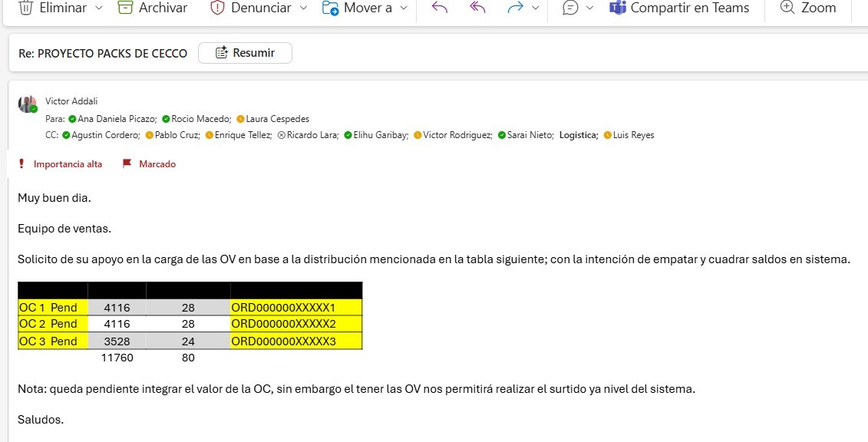868x442 pixels.
Task: Click the Eliminar trash icon
Action: click(25, 8)
